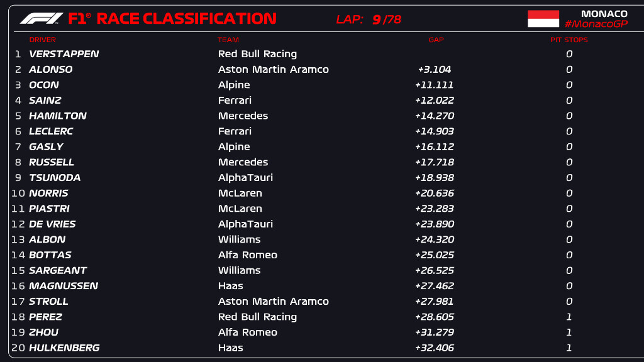
Task: Select Verstappen in first position
Action: click(64, 54)
